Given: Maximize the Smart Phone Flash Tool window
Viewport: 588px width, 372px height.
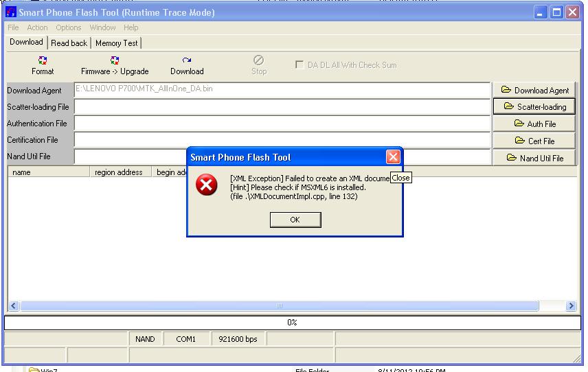Looking at the screenshot, I should tap(556, 12).
